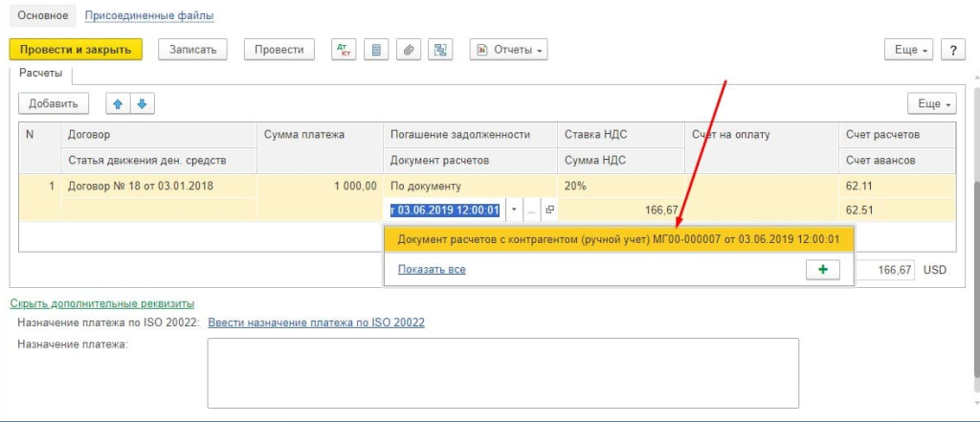
Task: Click Провести и закрыть button
Action: [x=76, y=50]
